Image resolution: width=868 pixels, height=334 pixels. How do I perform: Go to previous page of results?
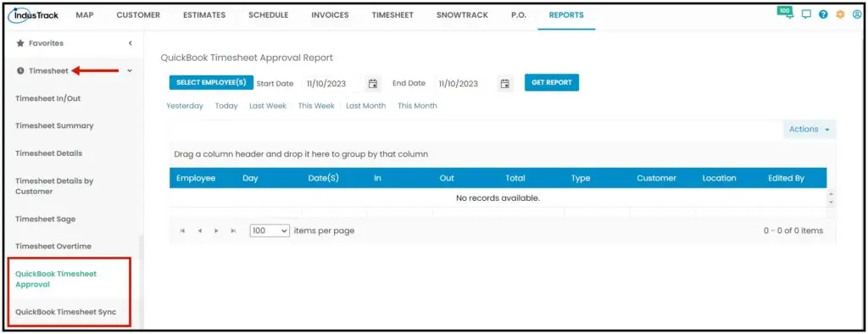point(199,231)
